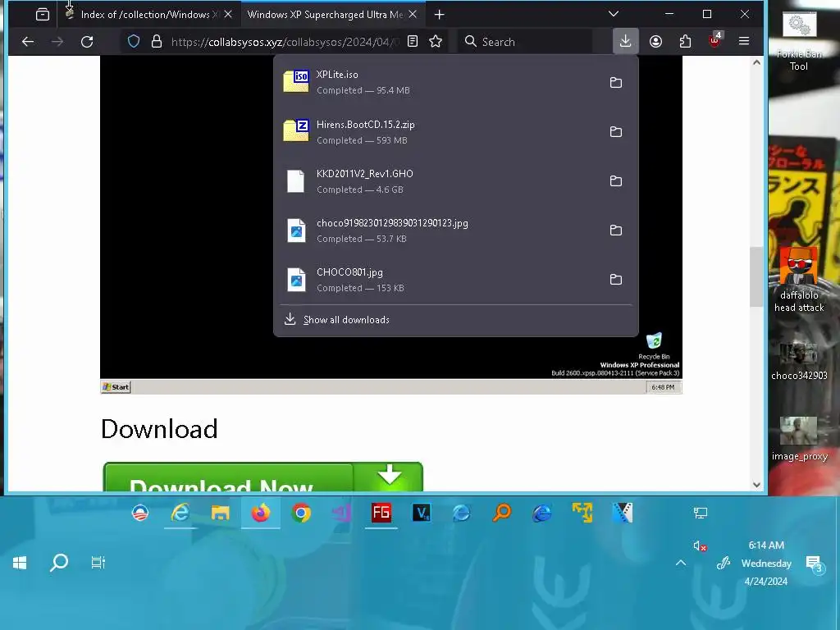Show CHOCO801.jpg in its folder
840x630 pixels.
pyautogui.click(x=616, y=280)
